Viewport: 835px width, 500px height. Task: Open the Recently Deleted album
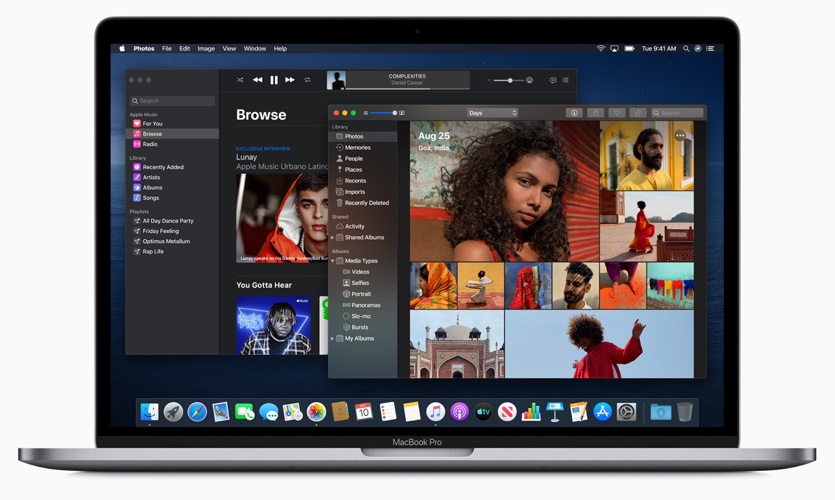pyautogui.click(x=366, y=203)
